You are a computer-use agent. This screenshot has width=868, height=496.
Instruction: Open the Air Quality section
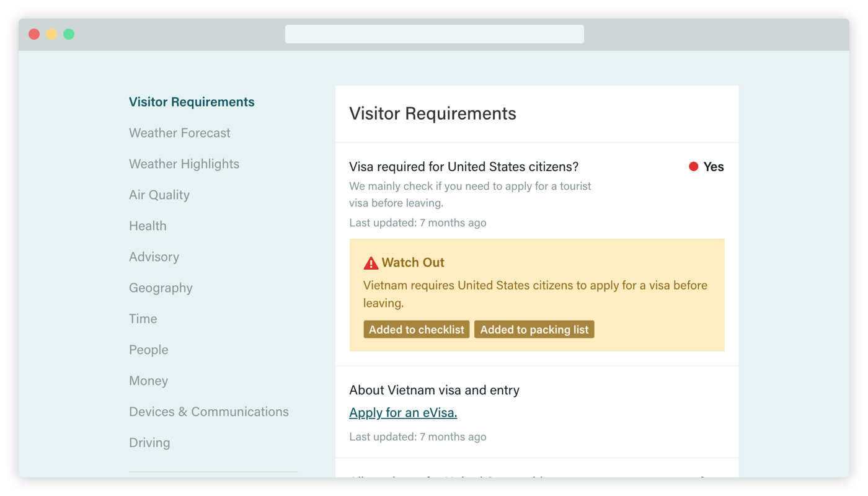tap(159, 195)
